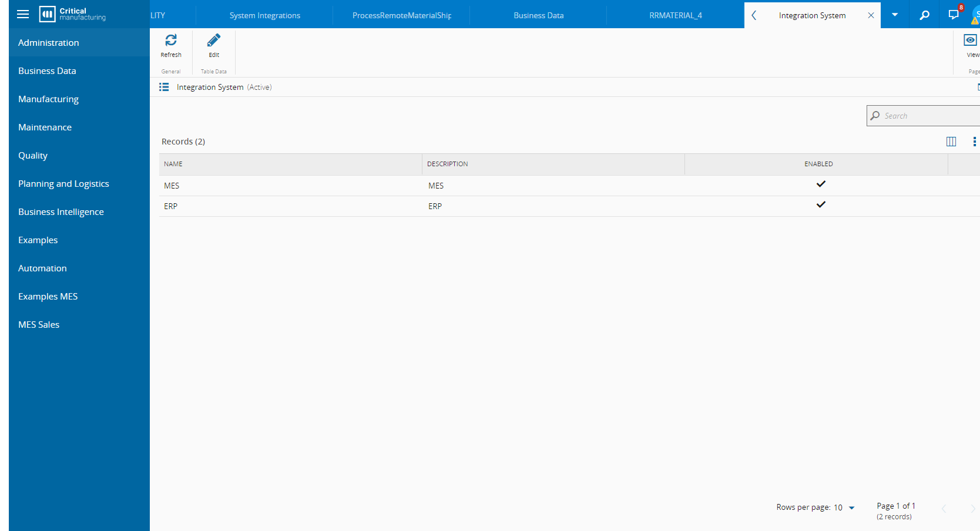The width and height of the screenshot is (980, 531).
Task: Go to the previous page arrow
Action: click(x=944, y=509)
